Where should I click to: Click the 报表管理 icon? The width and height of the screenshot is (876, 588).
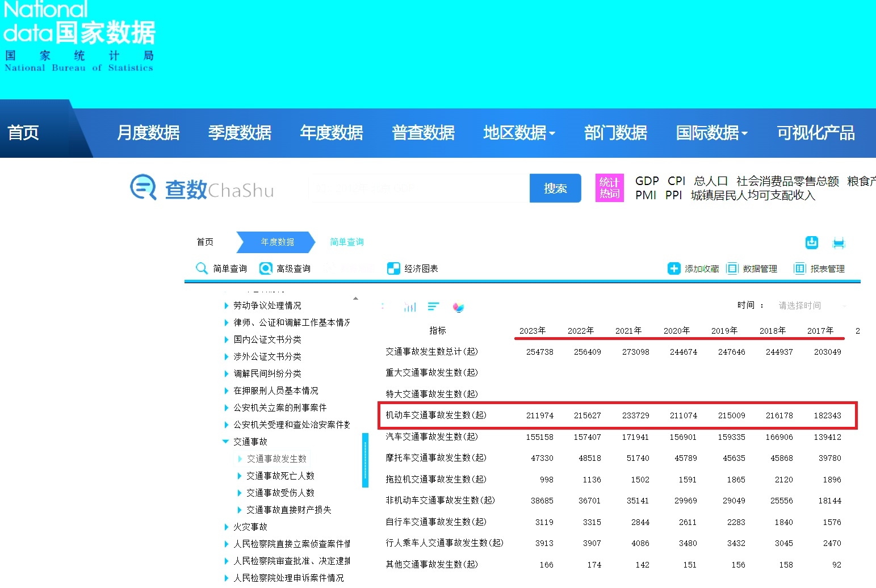(x=800, y=268)
